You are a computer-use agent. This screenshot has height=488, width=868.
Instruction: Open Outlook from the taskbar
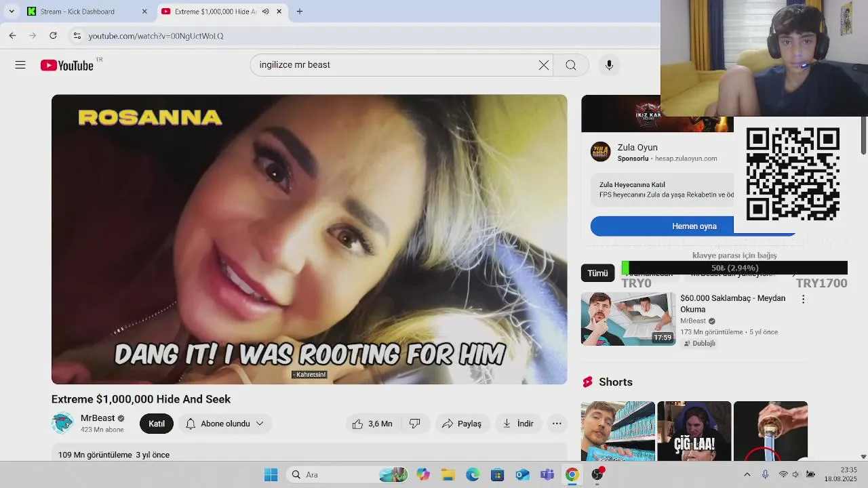[522, 474]
